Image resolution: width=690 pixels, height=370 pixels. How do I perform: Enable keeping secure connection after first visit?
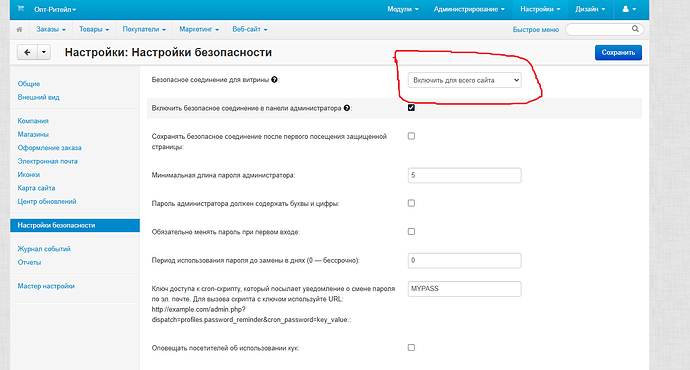coord(411,136)
